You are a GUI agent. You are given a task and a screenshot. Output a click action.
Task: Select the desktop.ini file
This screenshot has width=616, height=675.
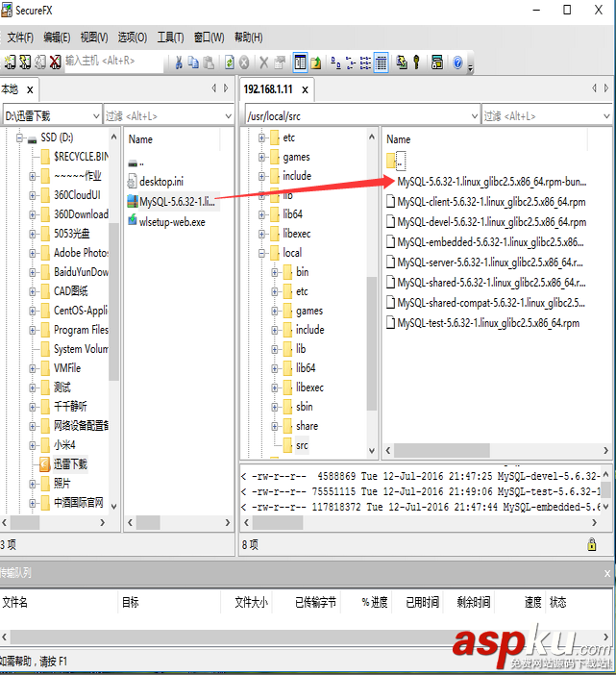(161, 182)
